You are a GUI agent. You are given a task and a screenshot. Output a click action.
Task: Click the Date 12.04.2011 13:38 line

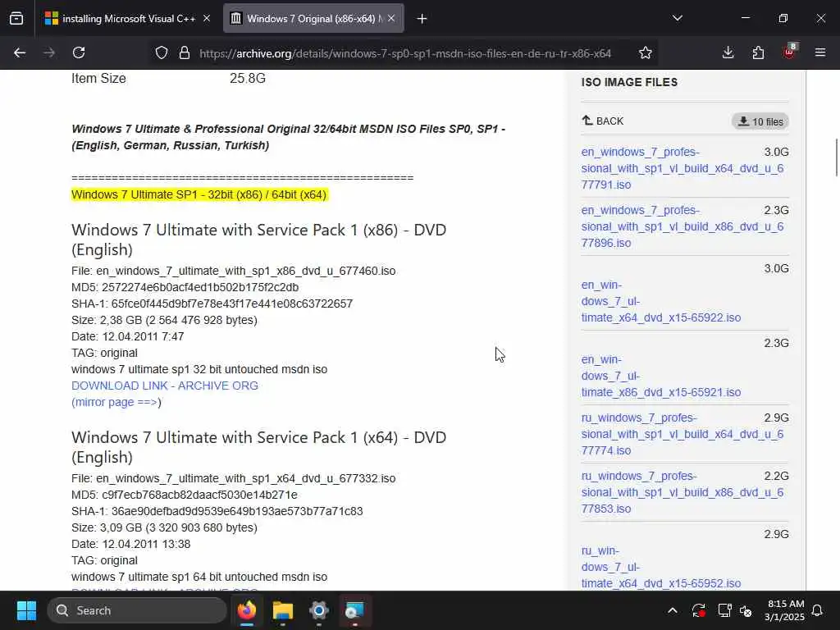coord(130,545)
